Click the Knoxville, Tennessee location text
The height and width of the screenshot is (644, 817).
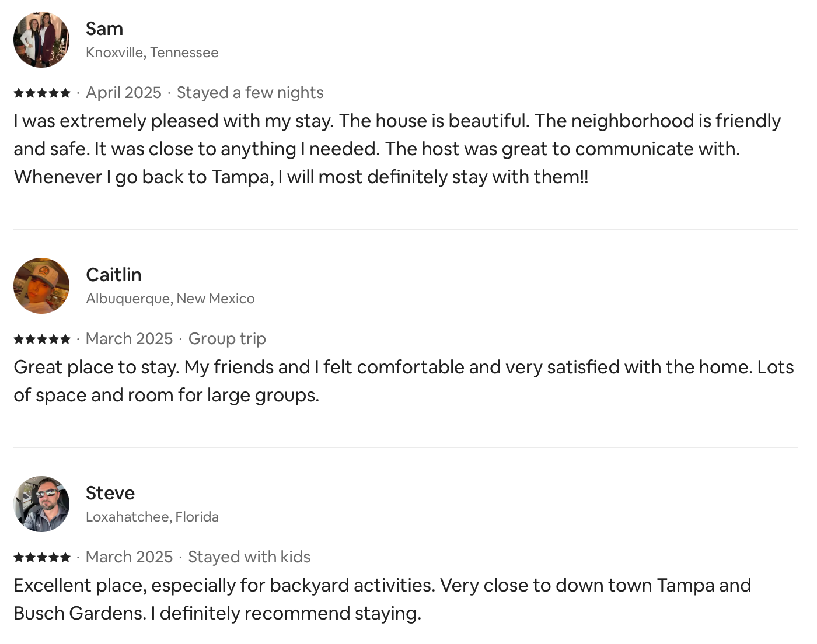click(152, 52)
